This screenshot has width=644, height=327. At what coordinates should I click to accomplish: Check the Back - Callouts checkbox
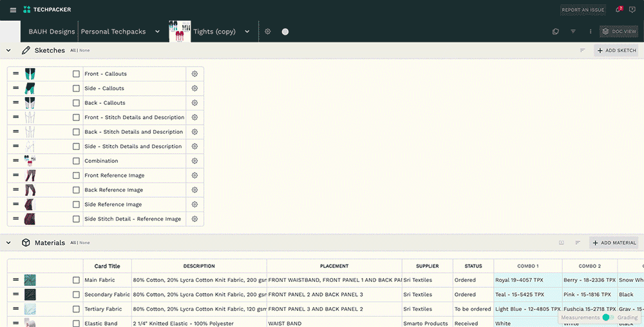pyautogui.click(x=76, y=103)
